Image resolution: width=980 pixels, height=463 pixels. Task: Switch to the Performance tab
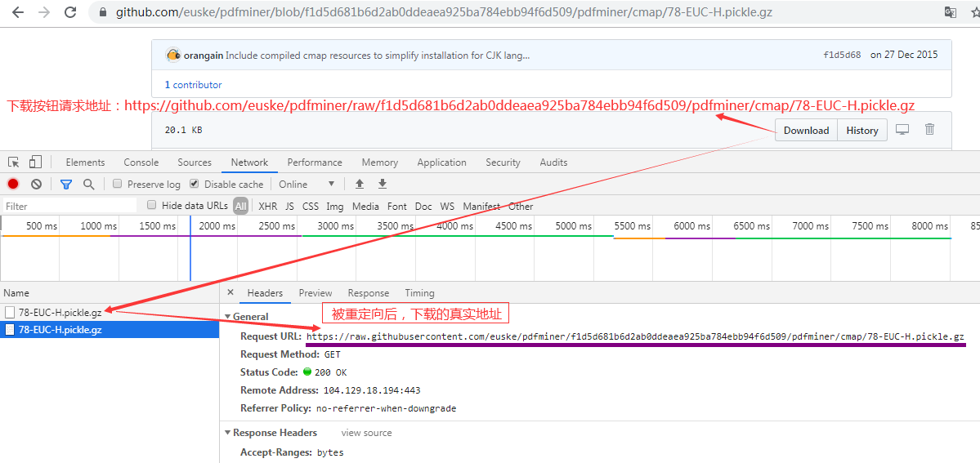[315, 162]
